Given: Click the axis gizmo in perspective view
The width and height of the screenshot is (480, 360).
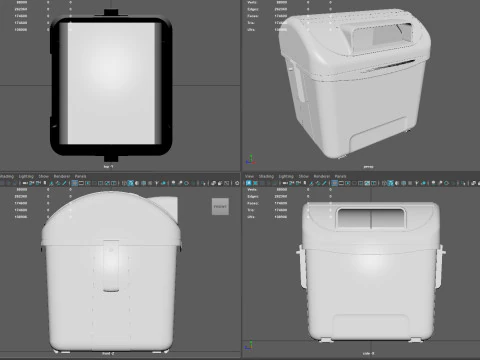Looking at the screenshot, I should (250, 159).
